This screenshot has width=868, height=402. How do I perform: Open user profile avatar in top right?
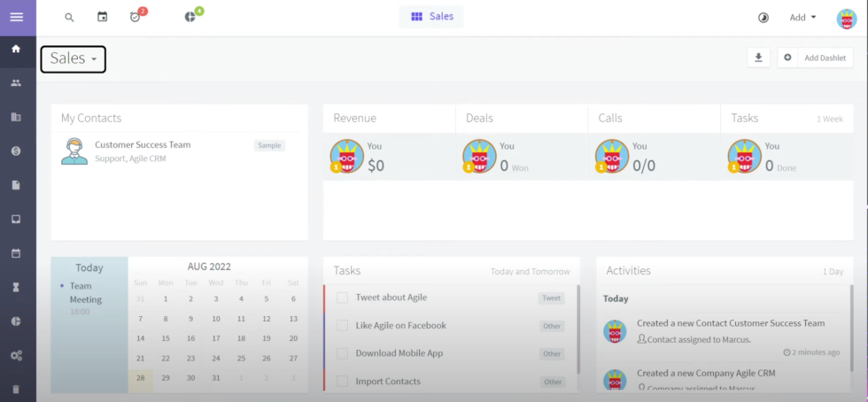click(x=847, y=19)
